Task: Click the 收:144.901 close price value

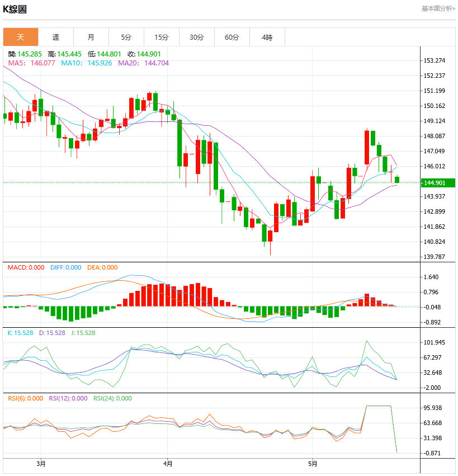Action: click(x=144, y=54)
